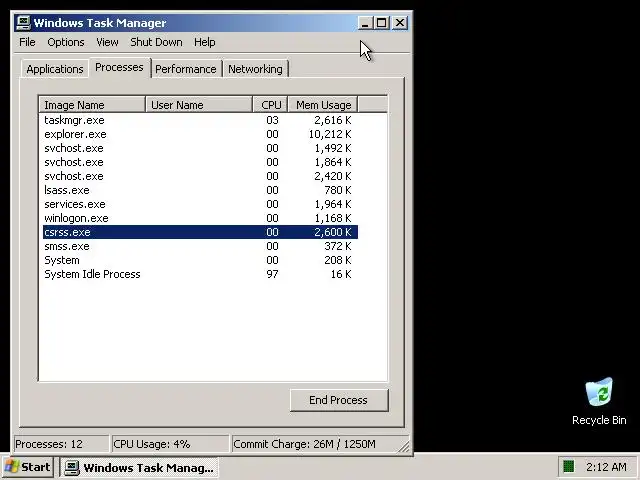The width and height of the screenshot is (640, 480).
Task: Open the Options menu
Action: point(66,42)
